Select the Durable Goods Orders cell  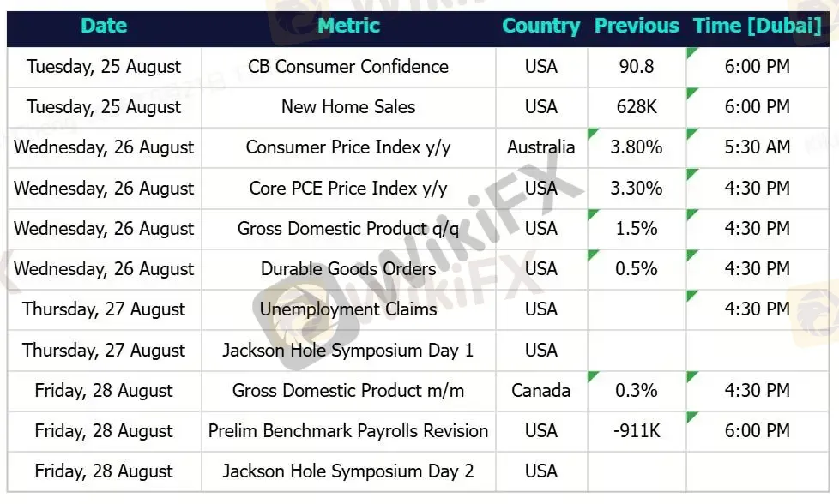pos(348,269)
